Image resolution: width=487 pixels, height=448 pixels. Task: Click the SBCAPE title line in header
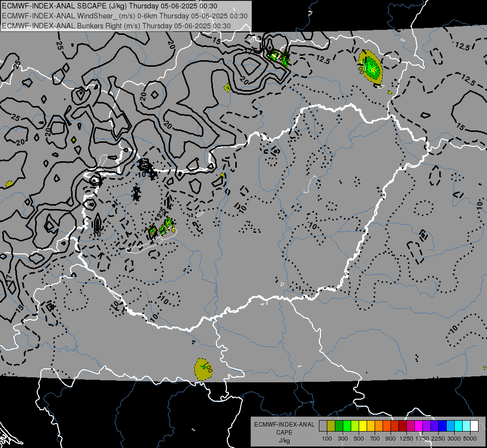pos(109,6)
